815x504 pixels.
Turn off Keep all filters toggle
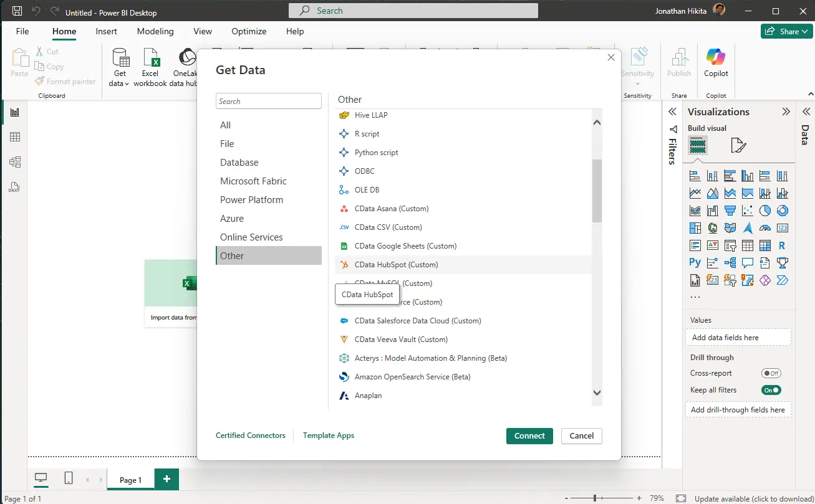coord(771,390)
